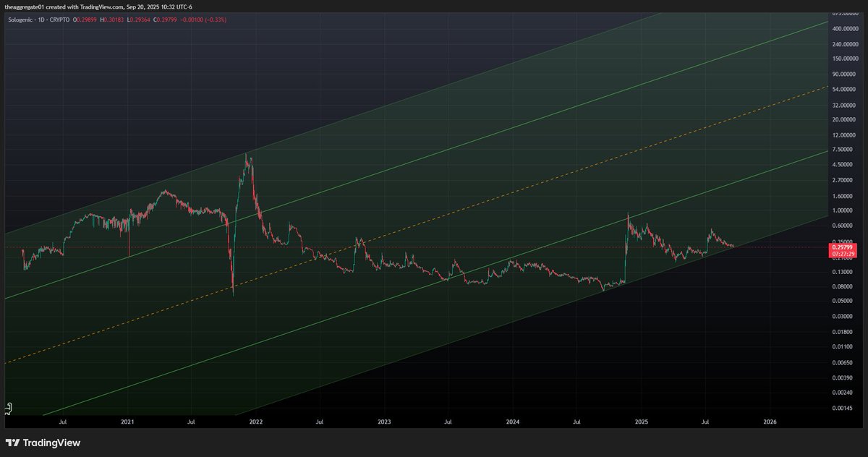The width and height of the screenshot is (868, 457).
Task: Click the 1.60000 price axis label
Action: pyautogui.click(x=844, y=196)
